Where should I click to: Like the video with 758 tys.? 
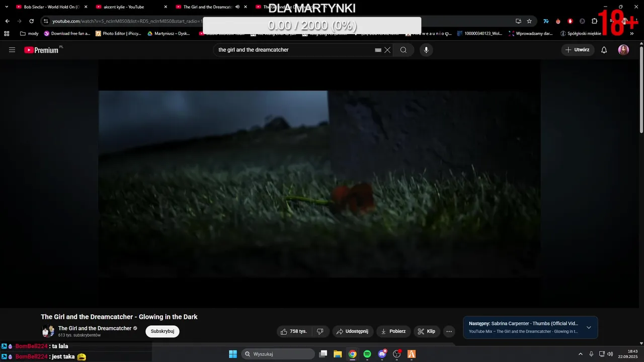294,331
